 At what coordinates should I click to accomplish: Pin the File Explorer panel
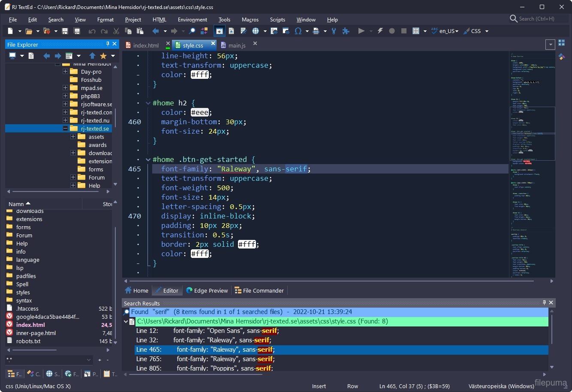click(x=108, y=44)
